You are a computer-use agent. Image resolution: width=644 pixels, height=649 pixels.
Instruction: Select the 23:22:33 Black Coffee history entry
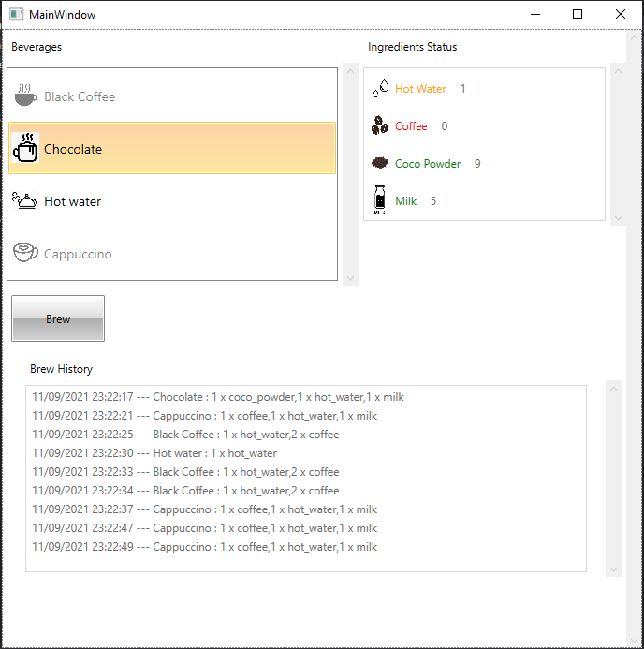[185, 472]
